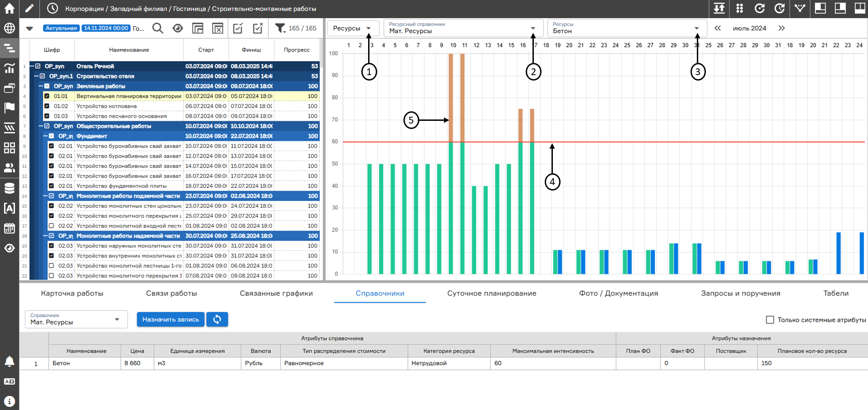Collapse the Фундамент tree node
Viewport: 868px width, 410px height.
45,136
